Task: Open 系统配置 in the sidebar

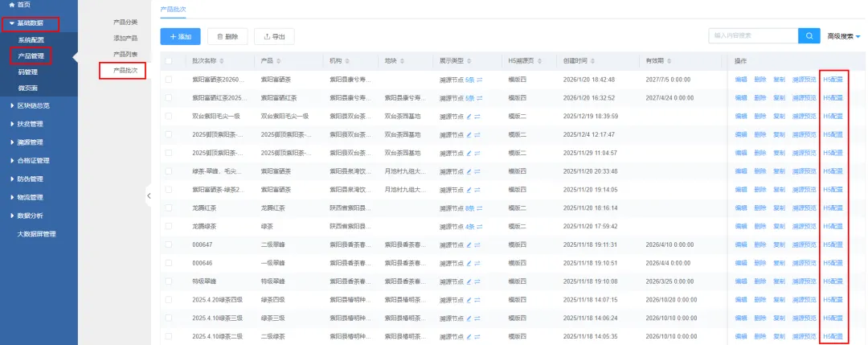Action: click(x=31, y=40)
